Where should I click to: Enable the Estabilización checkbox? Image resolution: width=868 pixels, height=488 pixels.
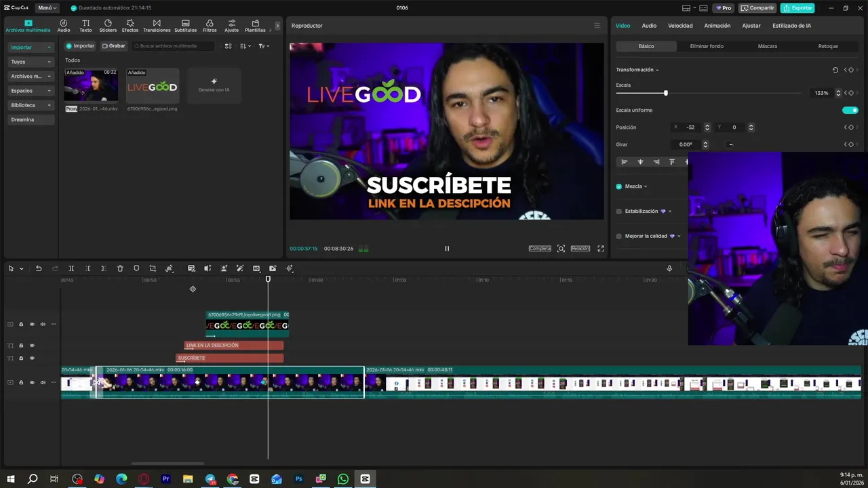tap(619, 211)
